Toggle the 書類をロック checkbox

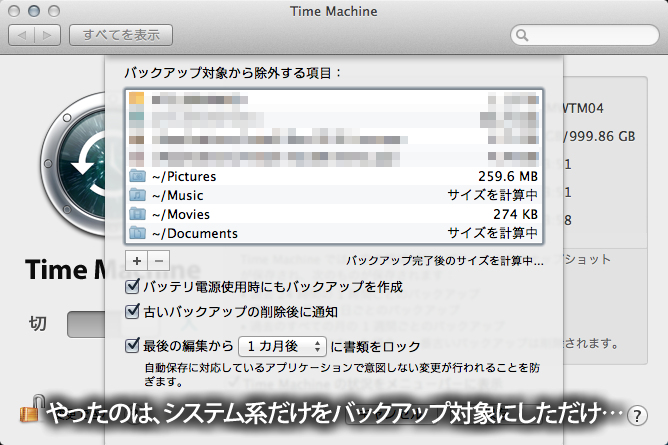[x=132, y=345]
